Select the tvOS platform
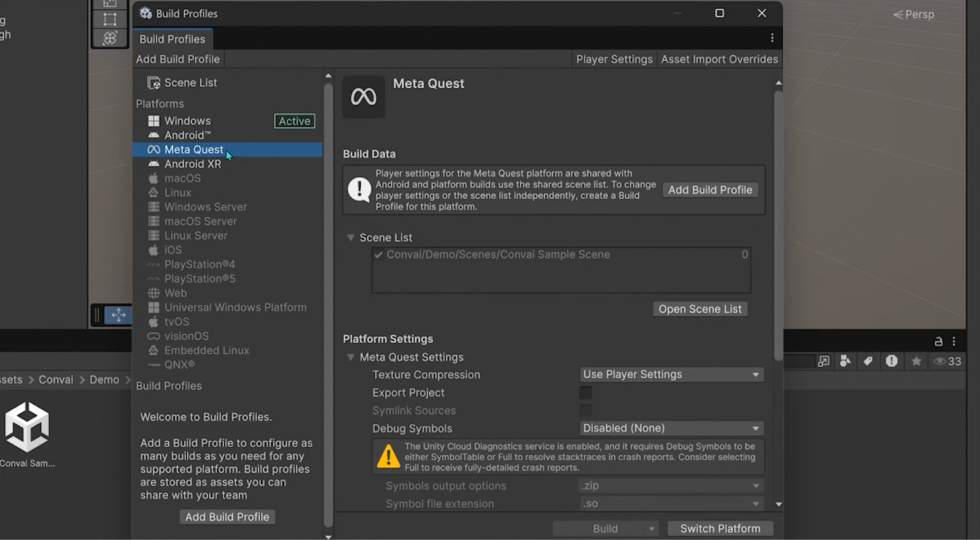980x540 pixels. click(x=227, y=322)
